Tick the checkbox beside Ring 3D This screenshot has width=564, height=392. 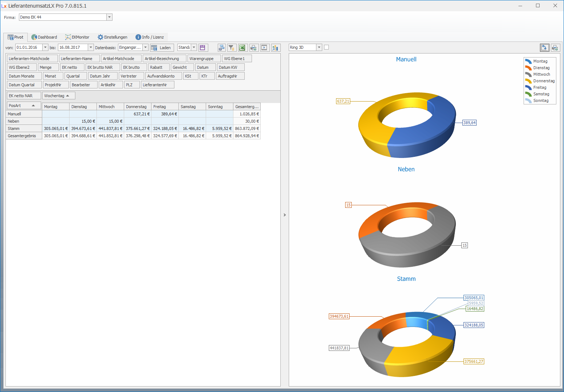pyautogui.click(x=326, y=47)
